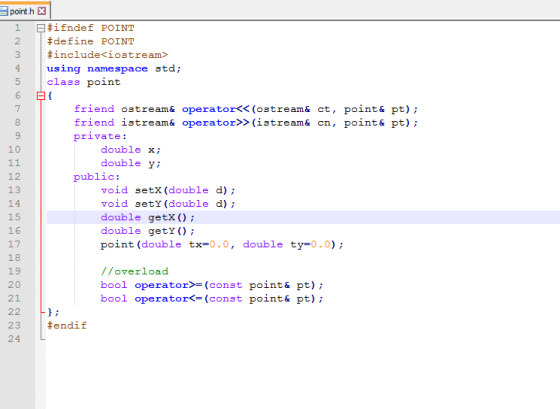Click line number 24 in margin
The width and height of the screenshot is (560, 409).
[14, 338]
